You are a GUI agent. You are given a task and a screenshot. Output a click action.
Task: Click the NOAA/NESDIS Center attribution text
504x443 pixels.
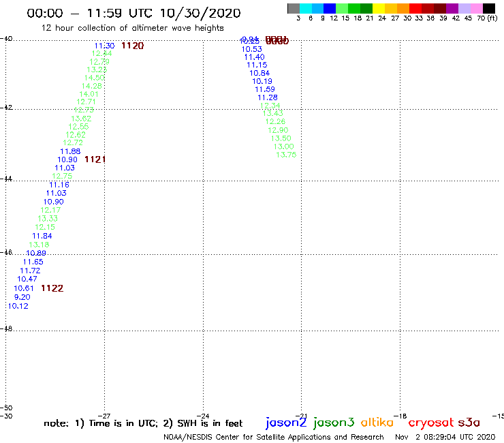coord(274,438)
